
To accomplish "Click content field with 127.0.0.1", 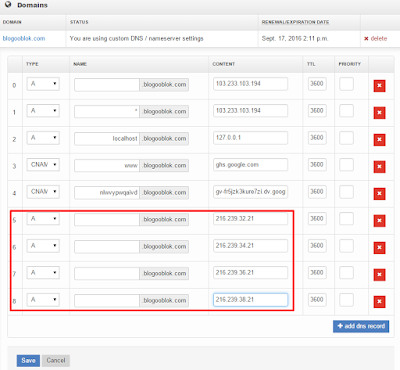I will click(250, 138).
